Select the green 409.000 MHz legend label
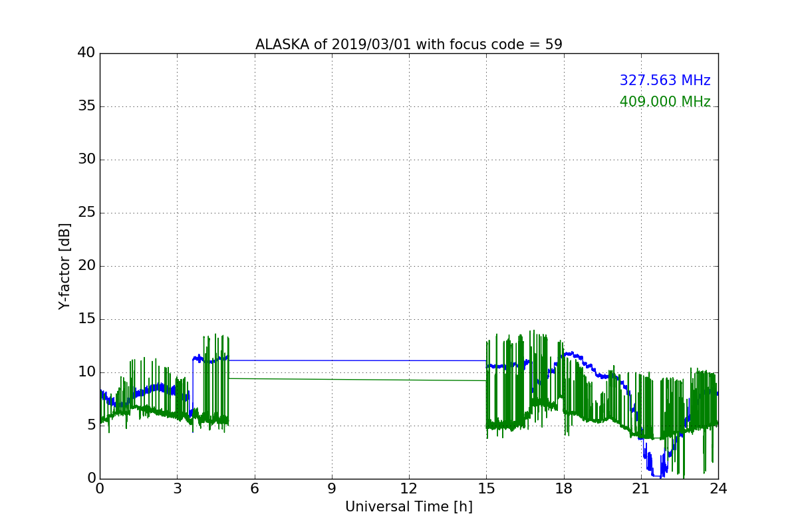Screen dimensions: 798x532 point(665,102)
